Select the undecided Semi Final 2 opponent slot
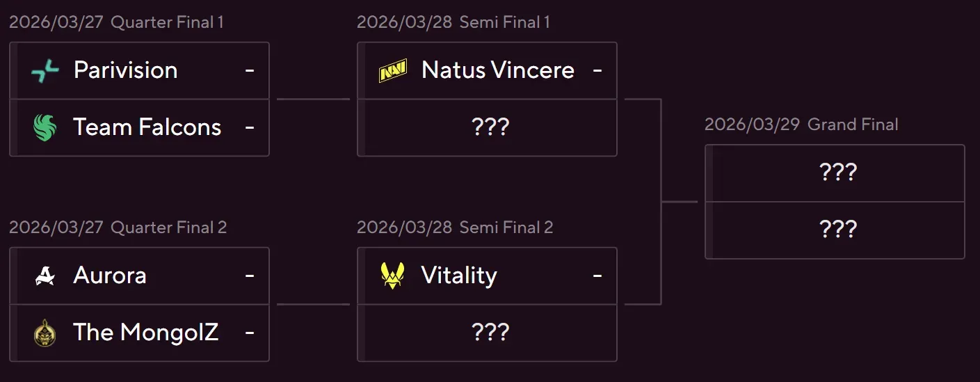This screenshot has width=980, height=382. [490, 333]
